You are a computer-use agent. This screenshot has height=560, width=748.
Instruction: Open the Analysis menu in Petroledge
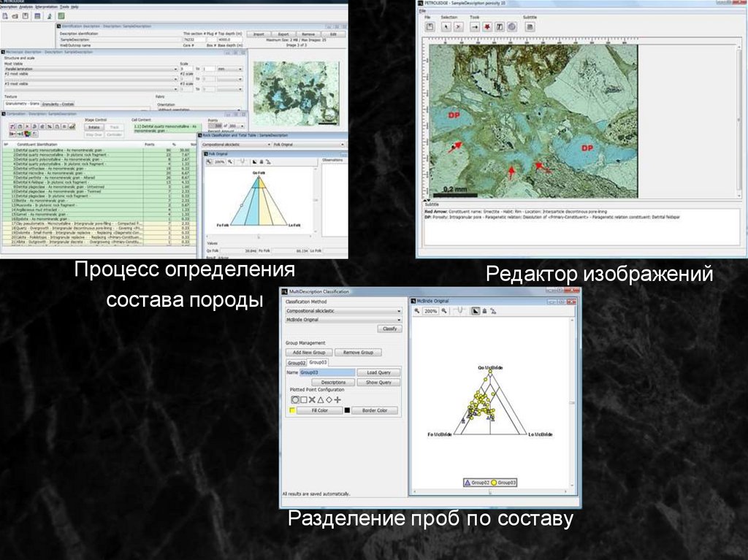point(26,7)
